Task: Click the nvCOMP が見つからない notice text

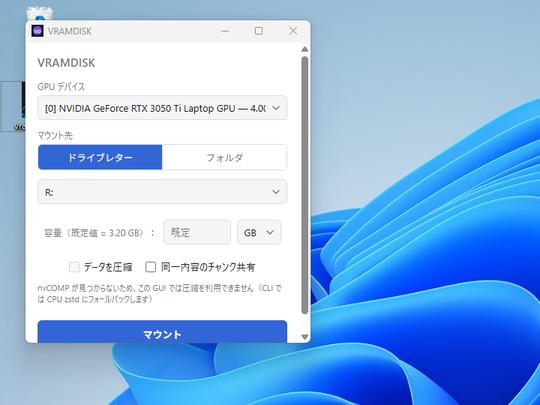Action: pos(160,293)
